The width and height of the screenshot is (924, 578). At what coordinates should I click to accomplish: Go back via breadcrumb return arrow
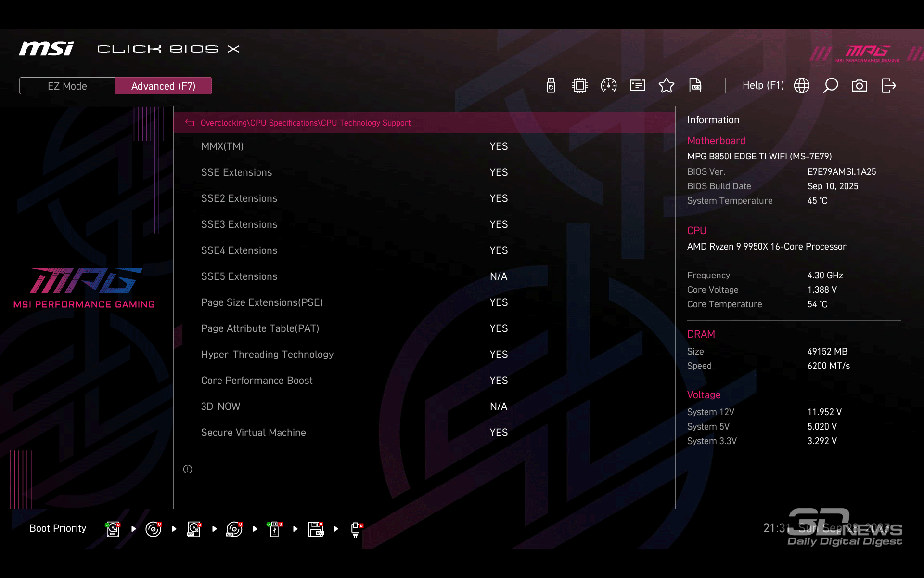(190, 123)
